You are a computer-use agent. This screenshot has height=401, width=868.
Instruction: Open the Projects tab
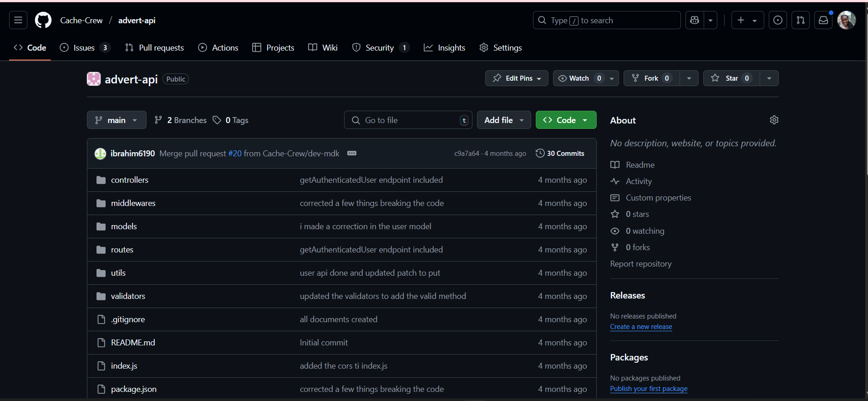coord(273,47)
